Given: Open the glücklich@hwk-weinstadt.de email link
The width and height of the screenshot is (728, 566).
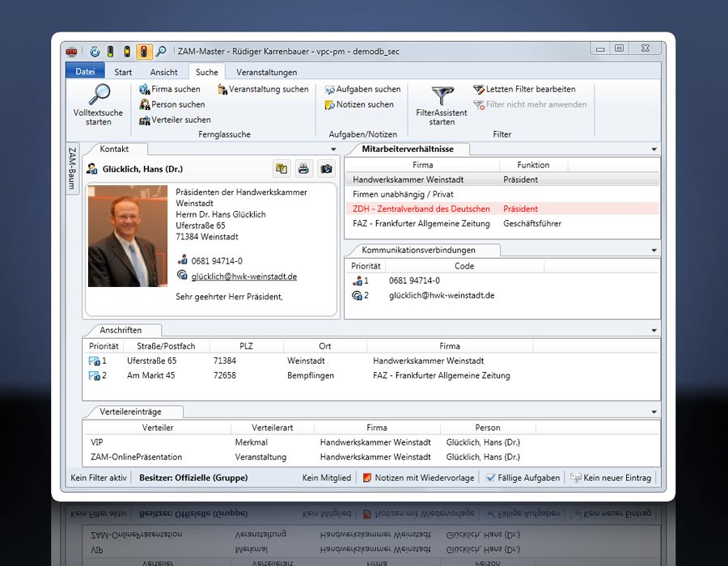Looking at the screenshot, I should pyautogui.click(x=244, y=277).
